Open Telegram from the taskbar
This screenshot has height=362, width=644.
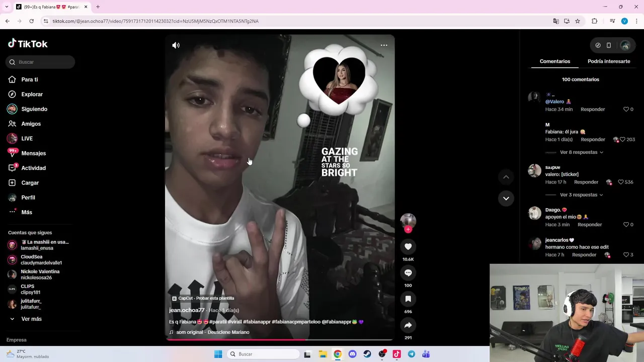412,354
